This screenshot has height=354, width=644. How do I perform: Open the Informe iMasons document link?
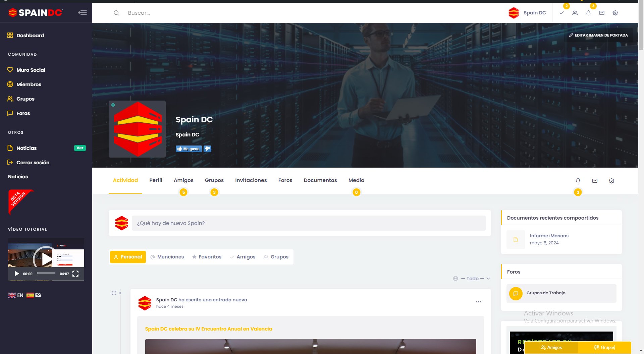coord(549,236)
